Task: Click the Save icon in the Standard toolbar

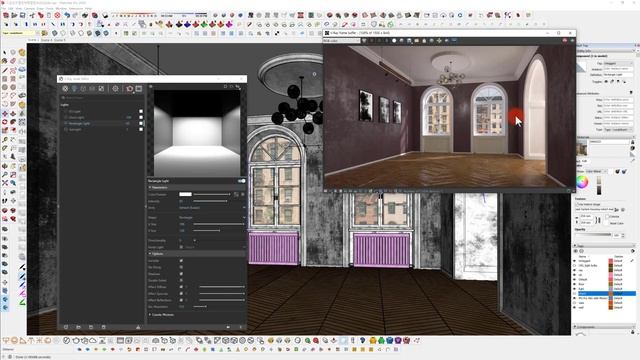Action: coord(22,15)
